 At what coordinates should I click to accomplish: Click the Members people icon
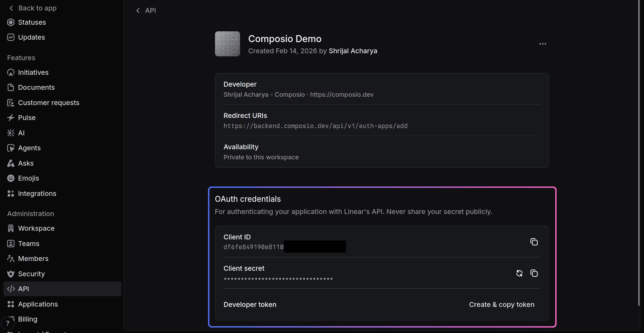[11, 259]
